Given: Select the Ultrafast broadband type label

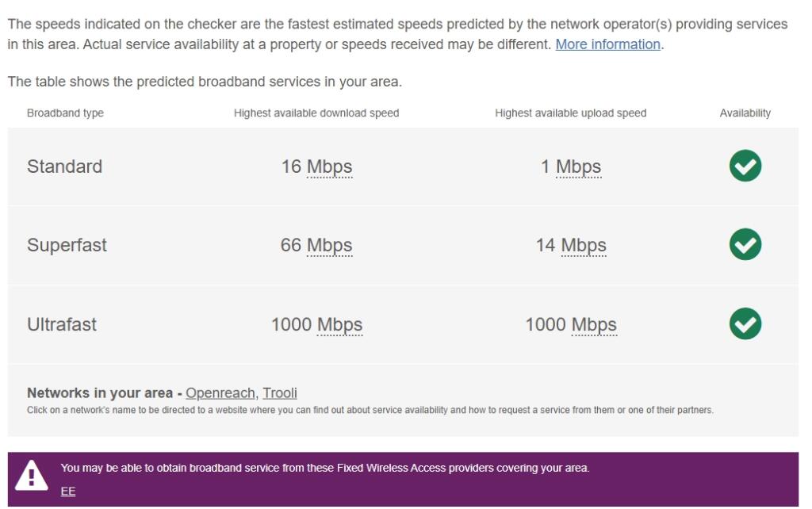Looking at the screenshot, I should click(x=62, y=324).
